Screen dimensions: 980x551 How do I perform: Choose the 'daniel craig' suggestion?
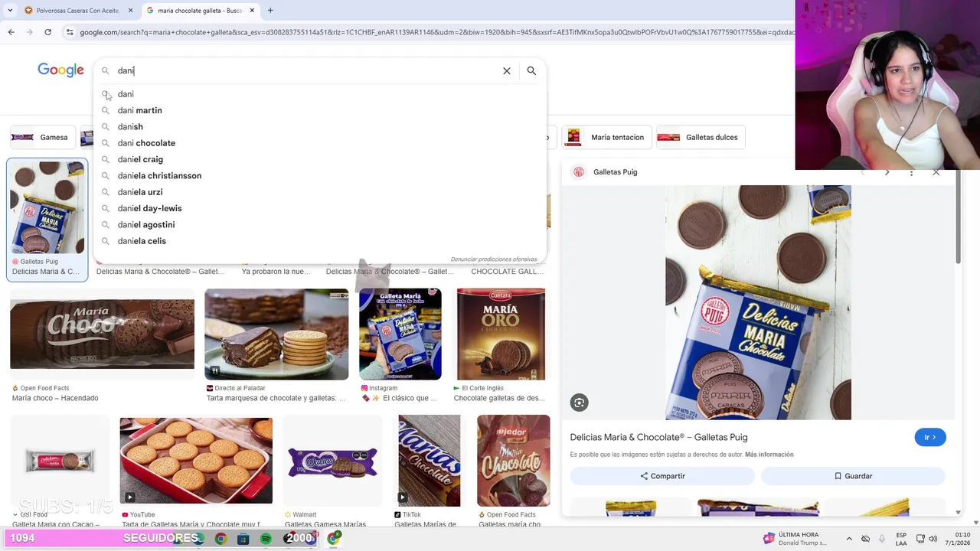pos(320,159)
